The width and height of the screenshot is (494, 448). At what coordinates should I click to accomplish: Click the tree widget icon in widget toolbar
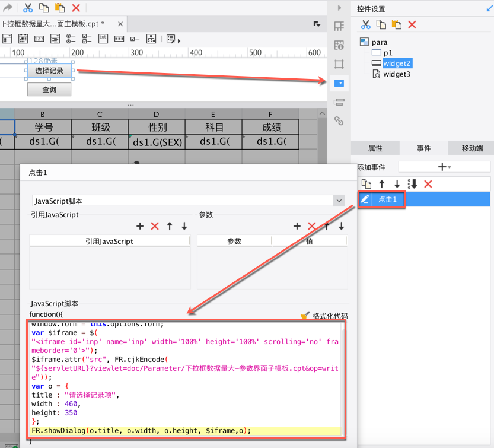pos(151,39)
